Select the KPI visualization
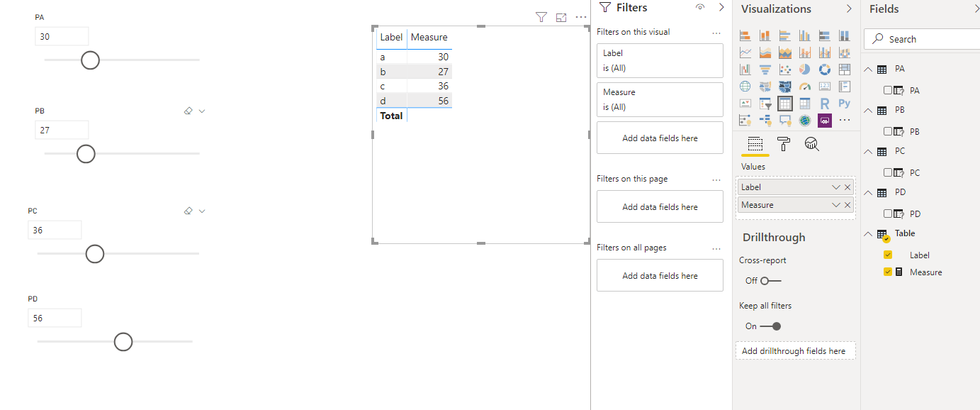 click(x=745, y=104)
